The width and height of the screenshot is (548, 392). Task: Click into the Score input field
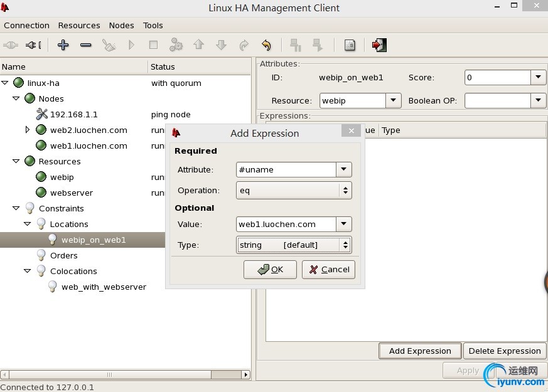point(498,78)
